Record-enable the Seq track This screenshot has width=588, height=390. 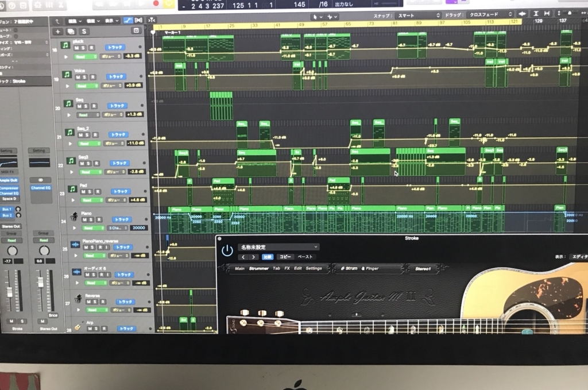coord(94,106)
